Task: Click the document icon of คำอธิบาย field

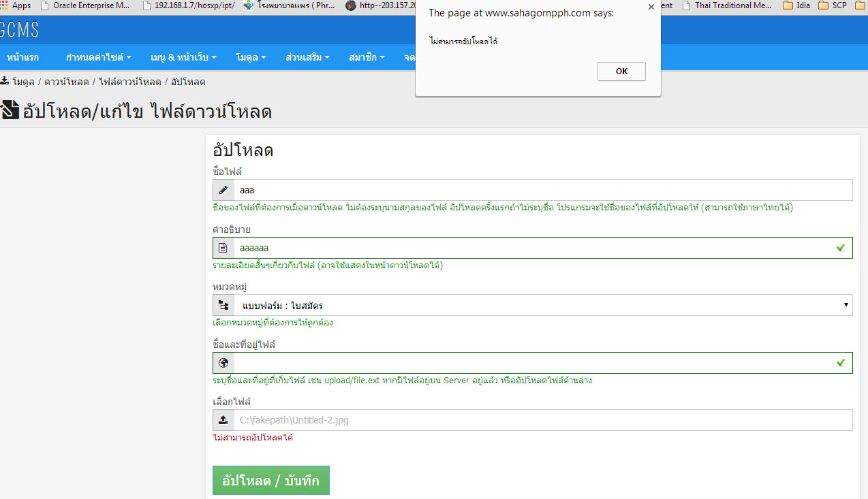Action: click(223, 248)
